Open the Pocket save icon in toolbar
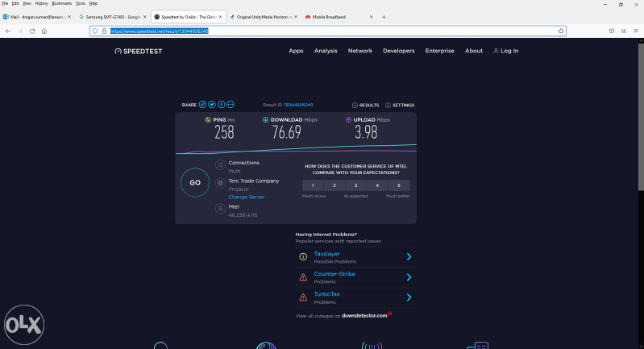644x349 pixels. [x=612, y=31]
